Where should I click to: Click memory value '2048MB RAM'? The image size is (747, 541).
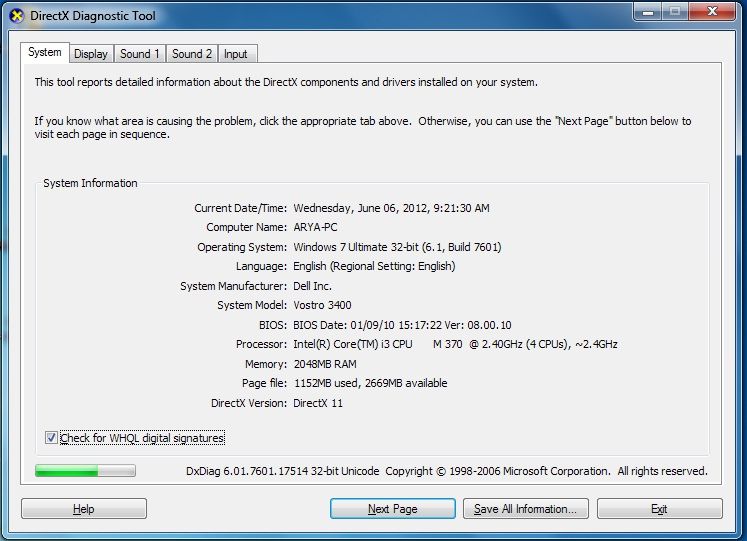(x=325, y=364)
